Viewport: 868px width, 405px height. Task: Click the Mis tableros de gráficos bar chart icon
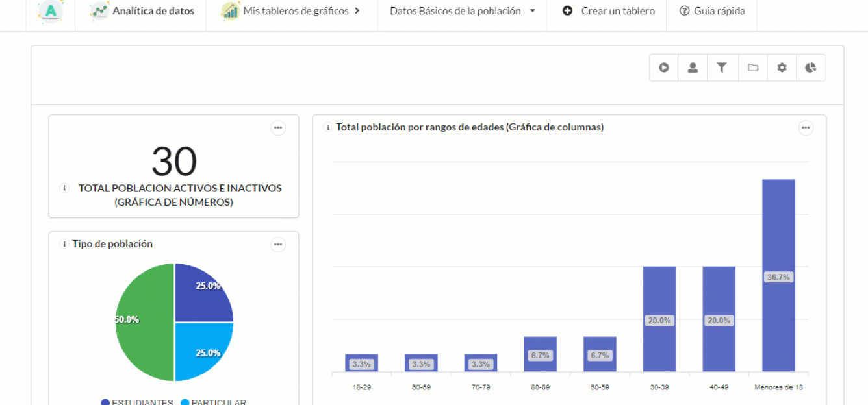coord(230,11)
